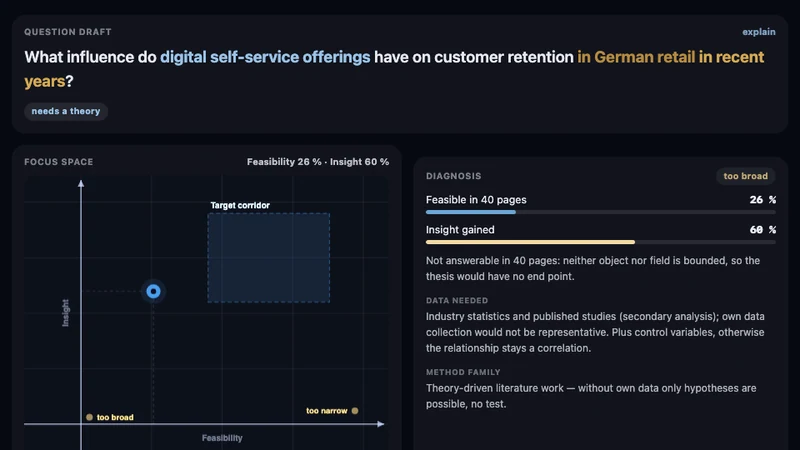Image resolution: width=800 pixels, height=450 pixels.
Task: Click the DIAGNOSIS heading
Action: (454, 176)
